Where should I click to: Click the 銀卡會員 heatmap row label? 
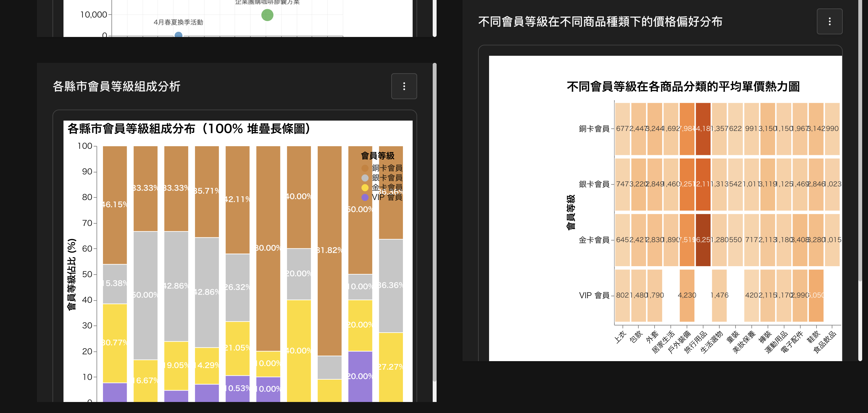pos(594,184)
